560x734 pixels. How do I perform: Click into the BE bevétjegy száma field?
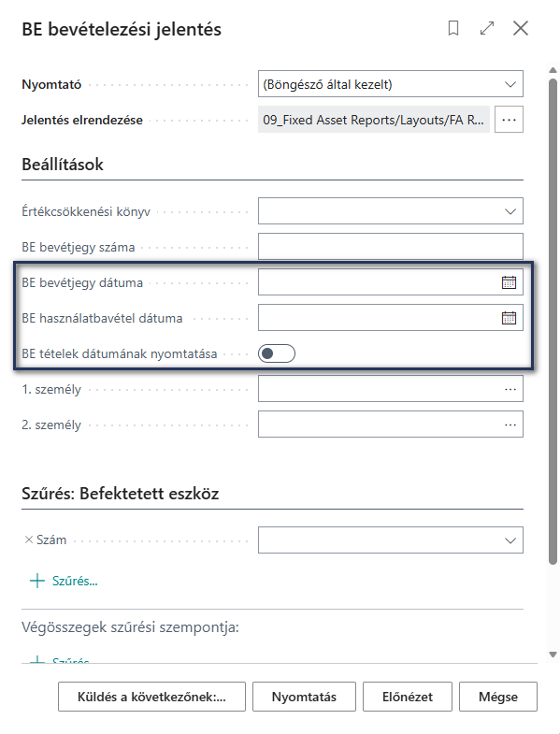[391, 247]
